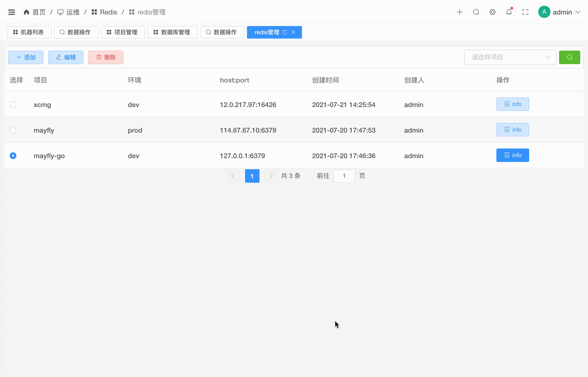Close the redis管理 tab
The image size is (588, 377).
tap(294, 32)
